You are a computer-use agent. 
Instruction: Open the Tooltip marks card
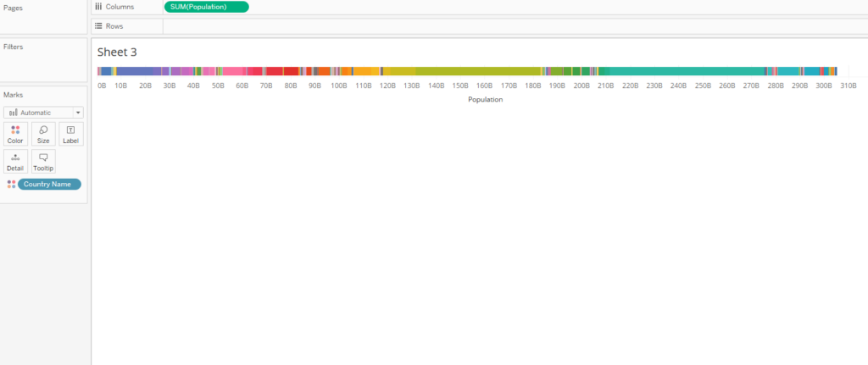click(43, 162)
